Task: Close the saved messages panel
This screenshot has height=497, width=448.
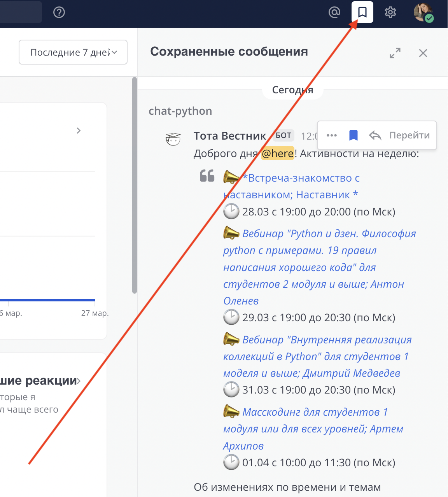Action: pyautogui.click(x=423, y=53)
